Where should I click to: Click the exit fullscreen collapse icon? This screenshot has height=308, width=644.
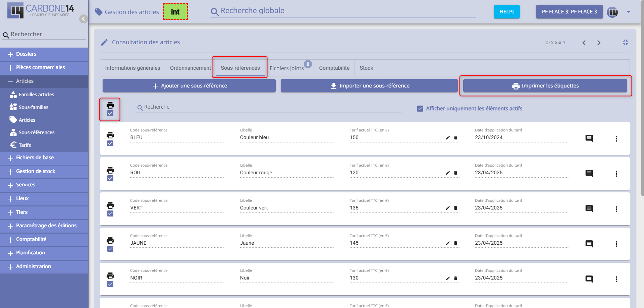coord(625,42)
